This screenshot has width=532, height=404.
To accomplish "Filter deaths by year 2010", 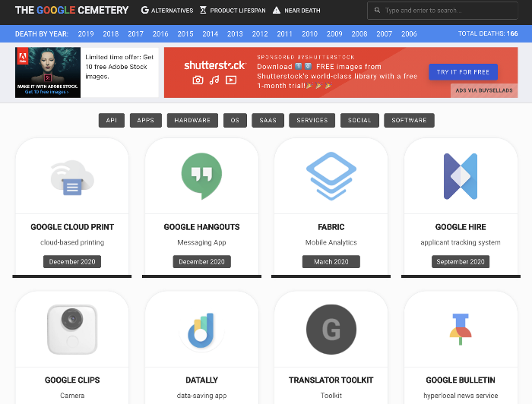I will [309, 34].
